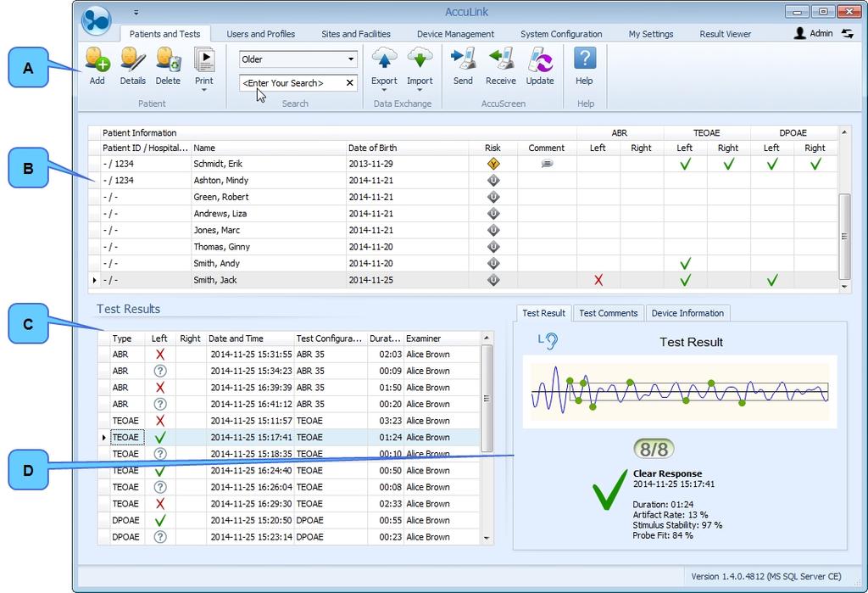Sort patients by Name column header

[269, 148]
